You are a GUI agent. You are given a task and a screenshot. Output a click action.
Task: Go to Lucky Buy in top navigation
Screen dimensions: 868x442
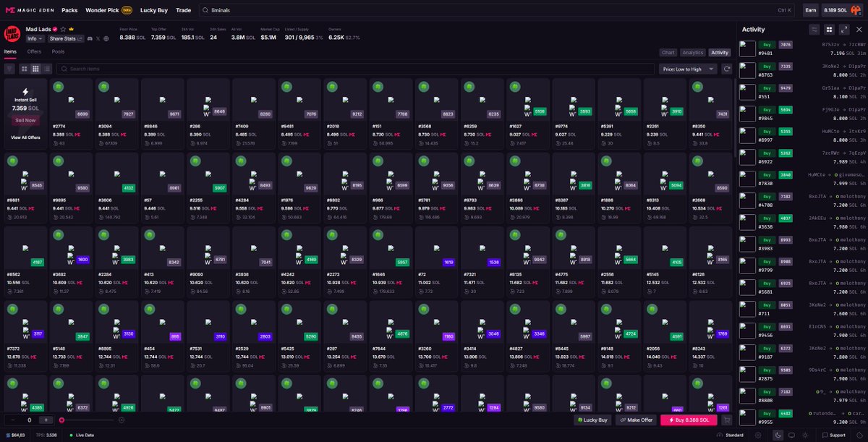[153, 10]
